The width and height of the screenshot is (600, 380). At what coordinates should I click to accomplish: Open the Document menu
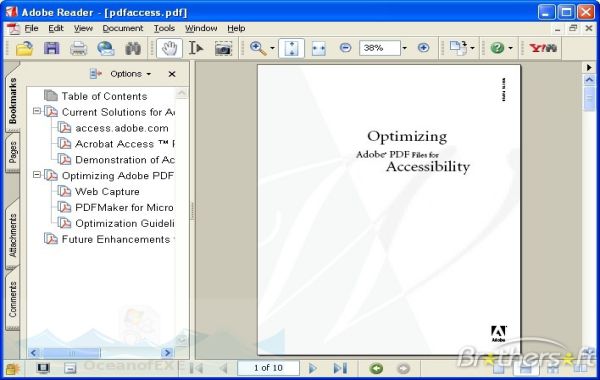tap(122, 28)
